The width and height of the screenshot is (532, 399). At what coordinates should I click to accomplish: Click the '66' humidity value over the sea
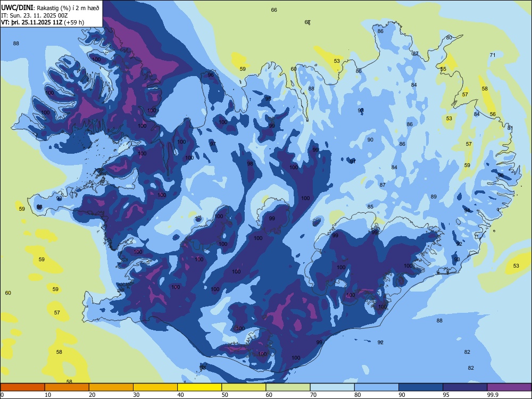274,10
